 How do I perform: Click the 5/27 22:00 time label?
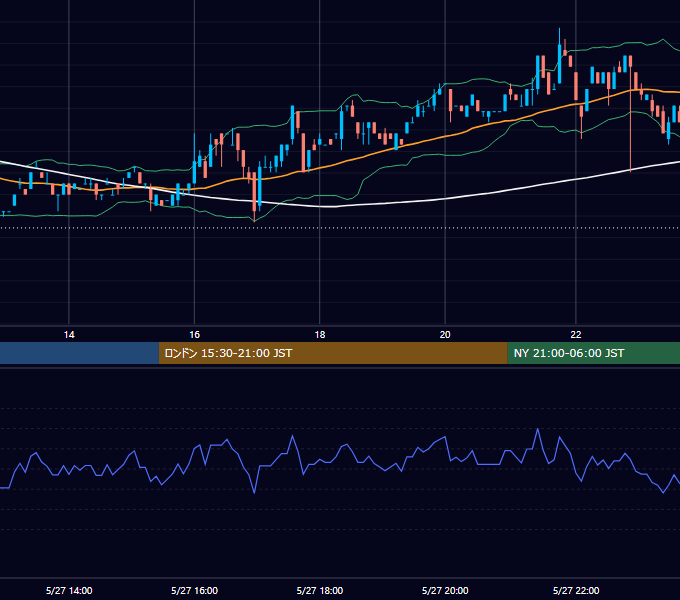576,590
